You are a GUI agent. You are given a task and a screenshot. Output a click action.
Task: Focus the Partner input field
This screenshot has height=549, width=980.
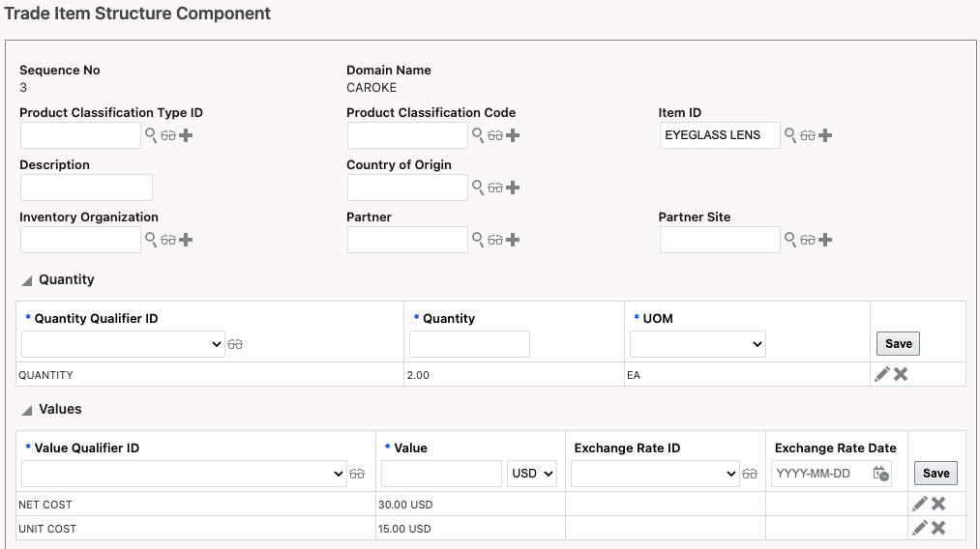(x=407, y=240)
